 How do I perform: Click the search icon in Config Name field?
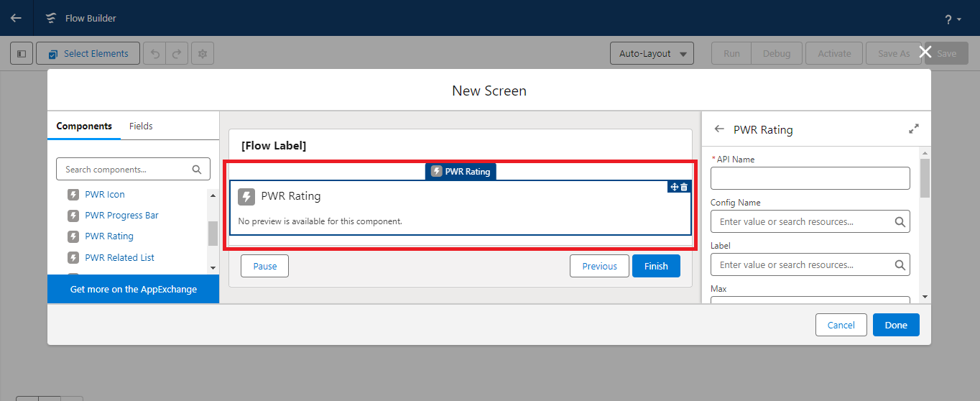[x=900, y=222]
